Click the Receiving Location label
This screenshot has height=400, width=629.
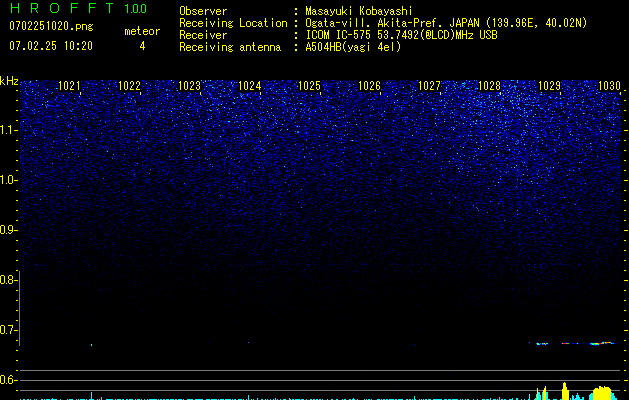coord(233,23)
